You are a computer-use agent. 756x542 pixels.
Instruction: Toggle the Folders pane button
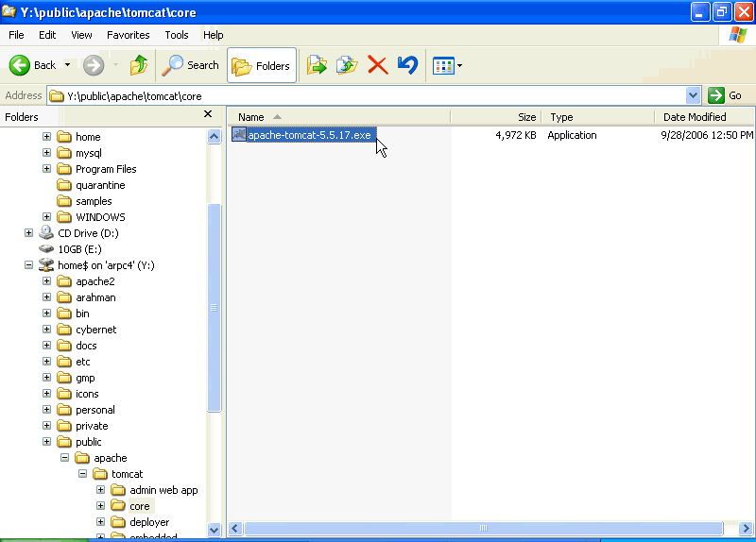point(262,65)
